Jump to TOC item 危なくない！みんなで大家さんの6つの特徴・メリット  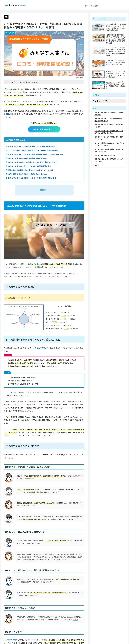click(108, 138)
